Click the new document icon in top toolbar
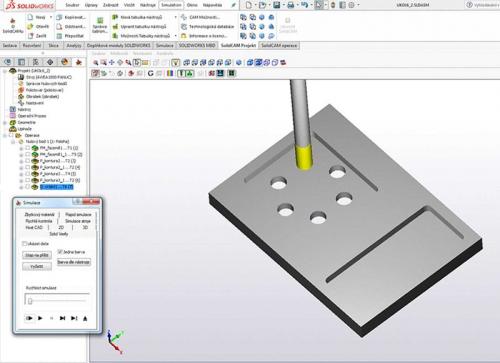Screen dimensions: 500x363 point(248,5)
